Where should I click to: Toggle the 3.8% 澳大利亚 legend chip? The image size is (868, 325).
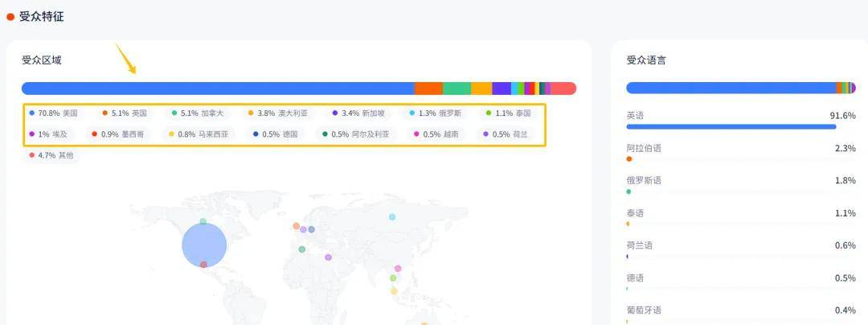[x=278, y=113]
